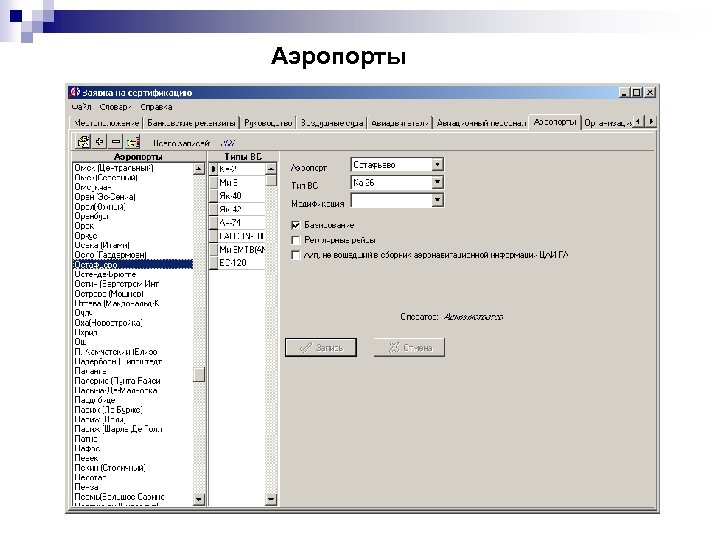Check the А/п не вошедший в сборник checkbox

point(296,255)
